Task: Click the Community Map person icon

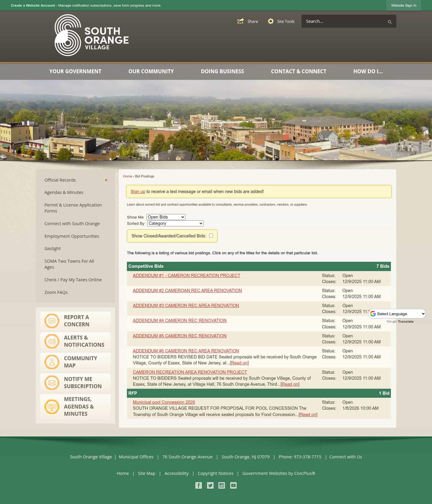Action: click(52, 362)
